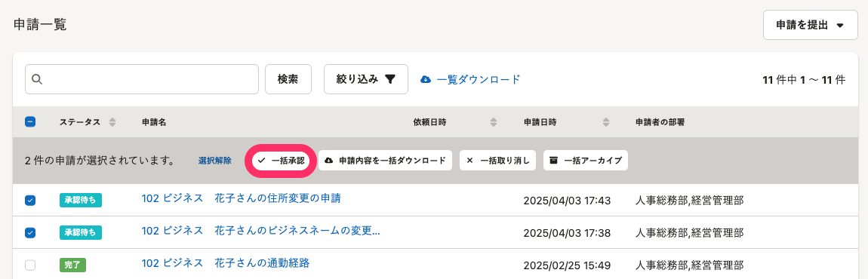Image resolution: width=868 pixels, height=279 pixels.
Task: Click 一括取り消し with the X icon
Action: pyautogui.click(x=497, y=161)
